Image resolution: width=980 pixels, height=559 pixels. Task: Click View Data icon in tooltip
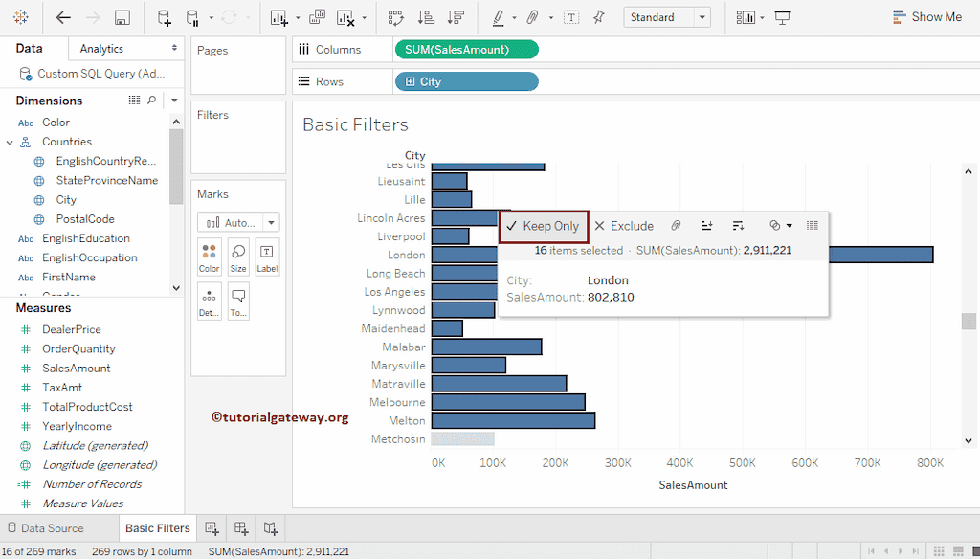pos(813,226)
